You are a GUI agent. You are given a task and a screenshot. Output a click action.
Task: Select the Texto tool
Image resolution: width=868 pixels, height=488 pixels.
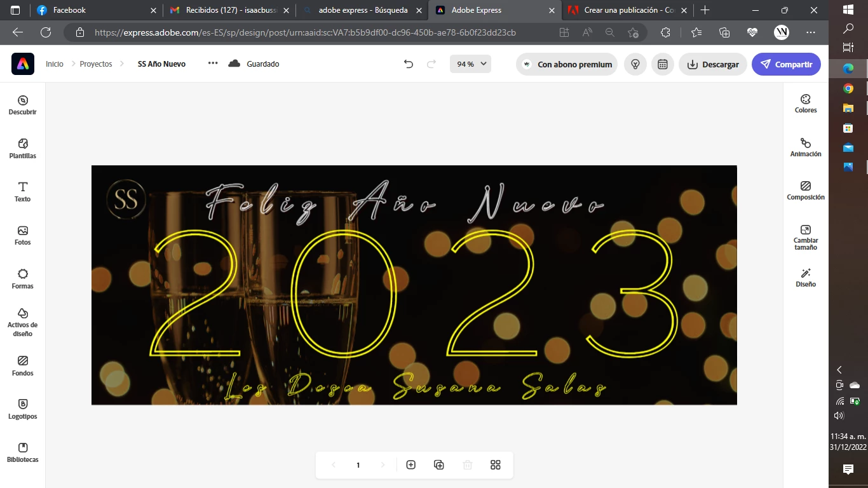(x=23, y=192)
